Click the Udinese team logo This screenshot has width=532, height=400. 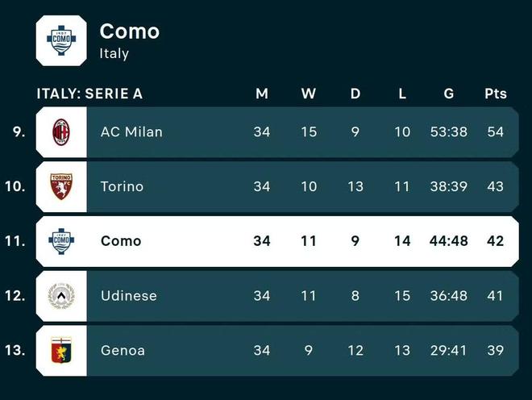[x=61, y=296]
